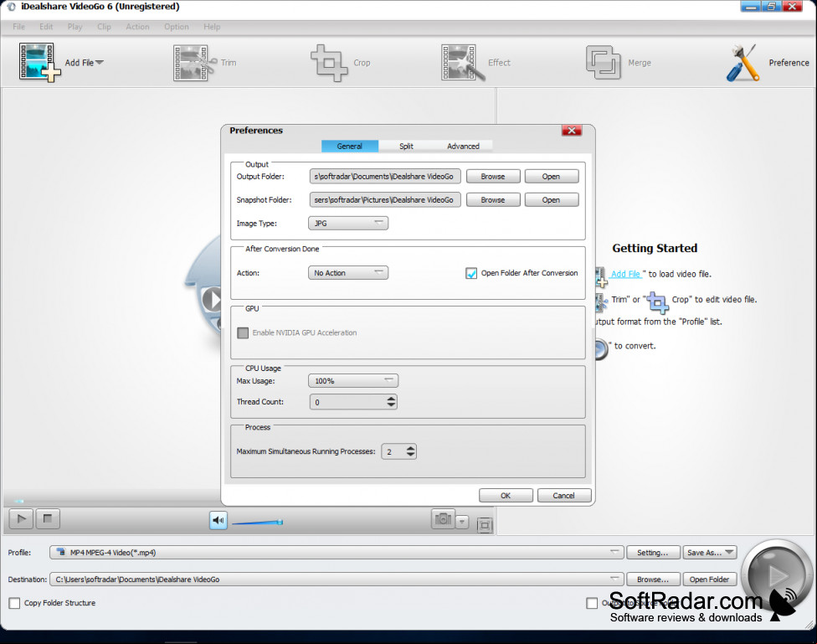Open the Action menu
The height and width of the screenshot is (644, 817).
137,27
